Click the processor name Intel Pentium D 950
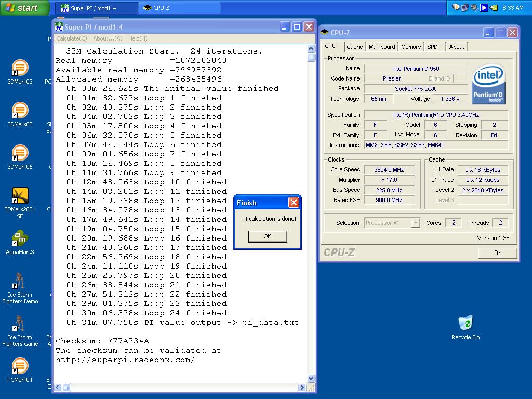 pos(416,69)
